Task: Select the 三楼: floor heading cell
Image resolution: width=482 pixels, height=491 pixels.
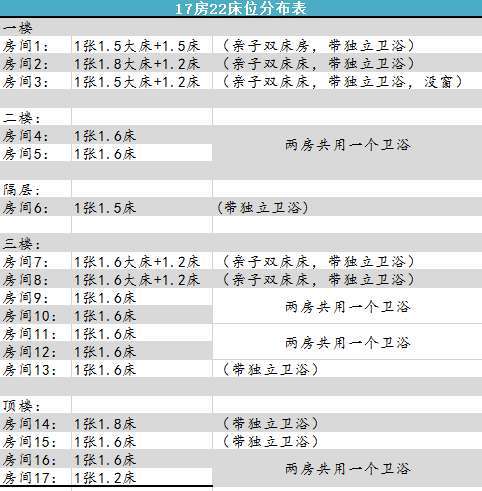Action: (35, 243)
